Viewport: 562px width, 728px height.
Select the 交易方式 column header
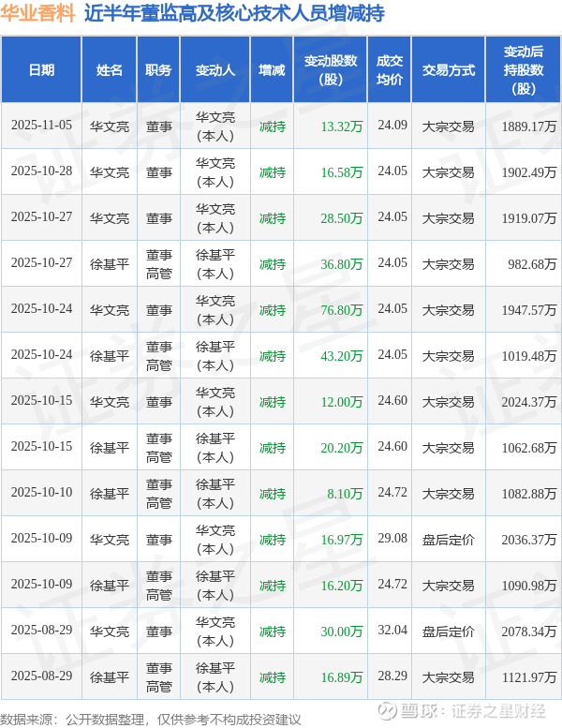click(449, 70)
